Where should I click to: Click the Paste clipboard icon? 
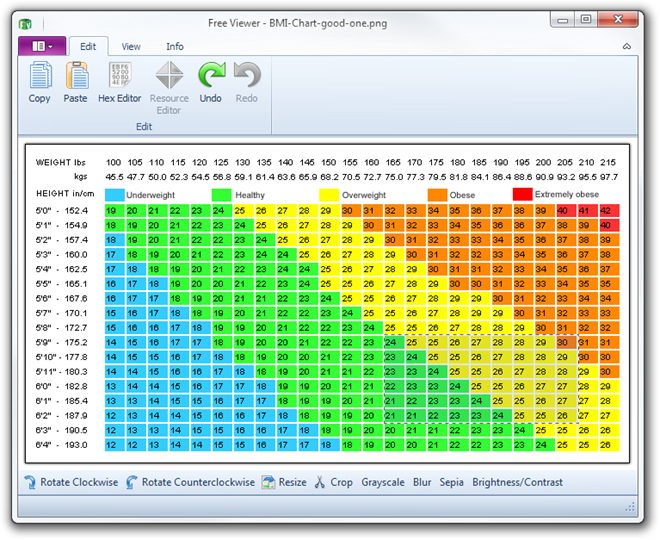pos(77,75)
